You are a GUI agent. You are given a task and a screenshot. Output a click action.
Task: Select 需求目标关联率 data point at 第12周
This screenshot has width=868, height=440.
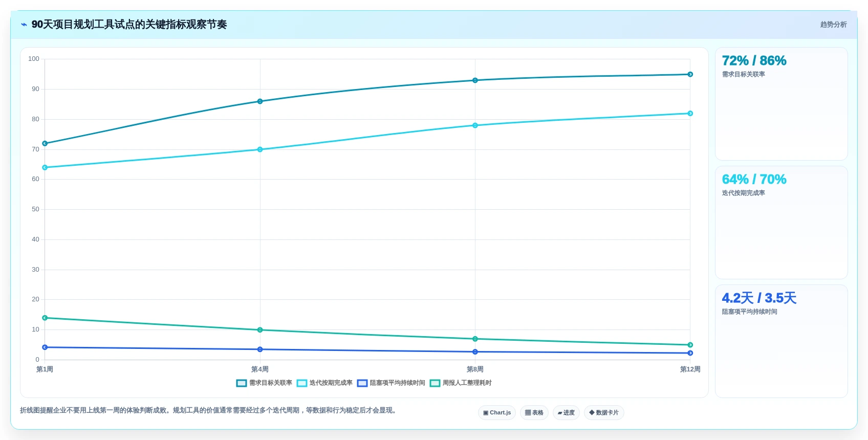(x=690, y=74)
